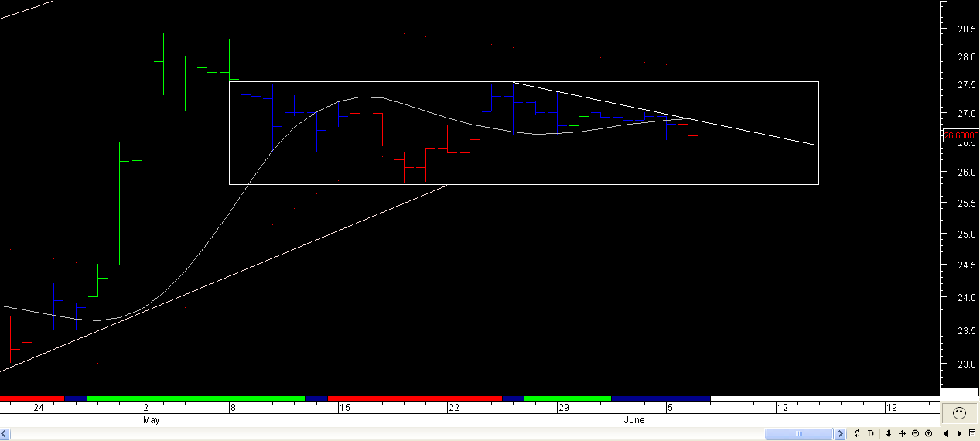Click the 27.5 price axis label
Screen dimensions: 980x441
tap(966, 86)
